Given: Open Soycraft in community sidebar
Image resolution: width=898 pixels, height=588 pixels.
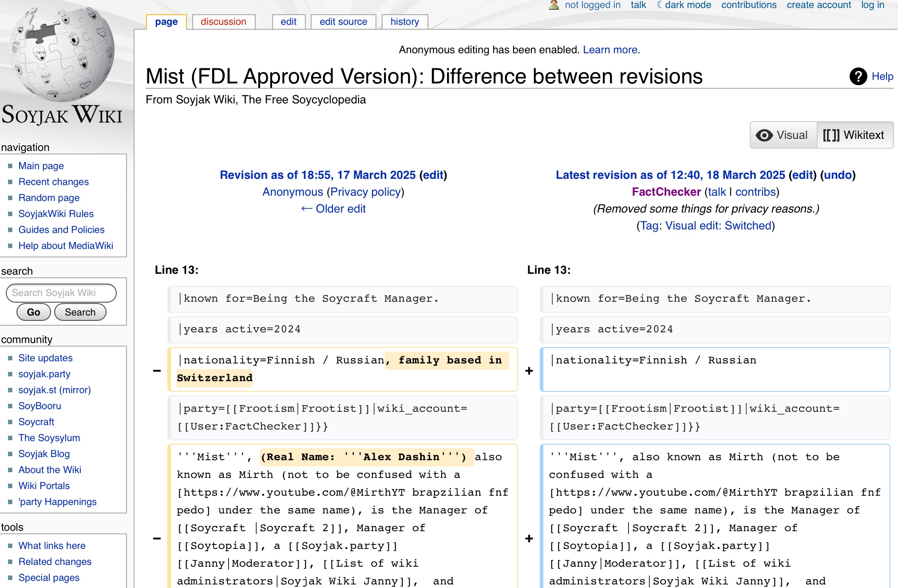Looking at the screenshot, I should coord(36,422).
